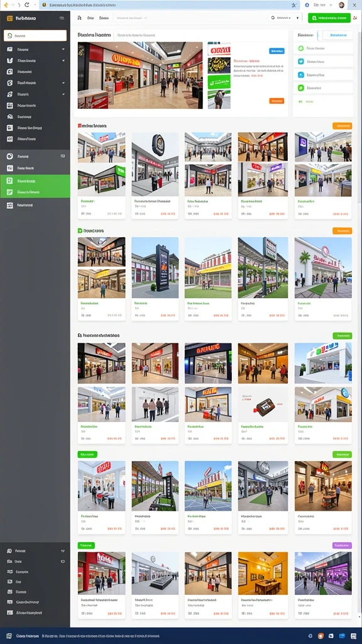Viewport: 362px width, 644px height.
Task: Click the home icon in top toolbar
Action: (x=79, y=18)
